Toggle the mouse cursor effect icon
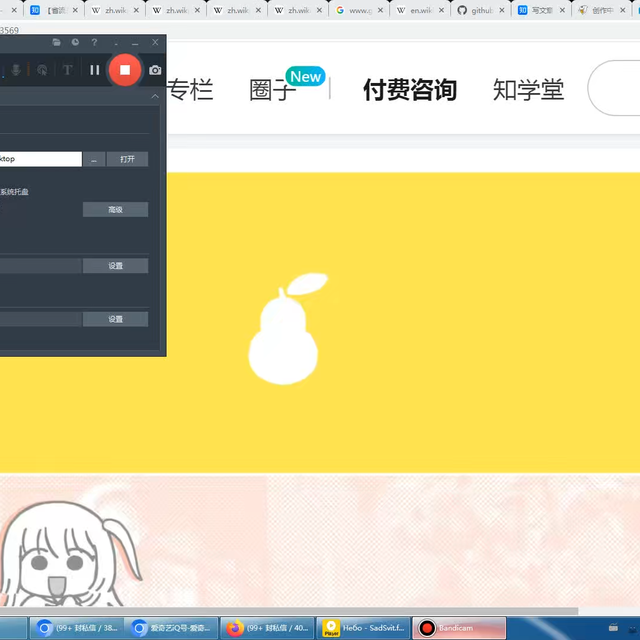Screen dimensions: 640x640 42,70
